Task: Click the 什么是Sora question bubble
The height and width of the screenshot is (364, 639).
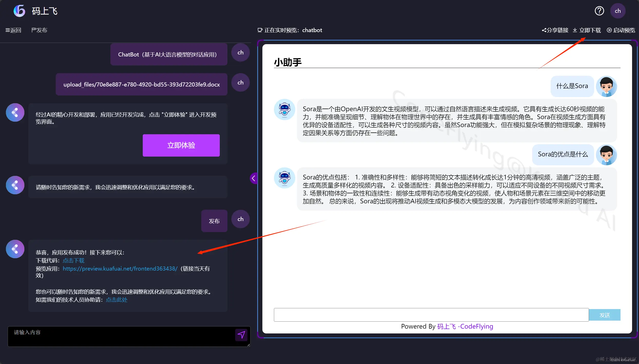Action: pos(572,86)
